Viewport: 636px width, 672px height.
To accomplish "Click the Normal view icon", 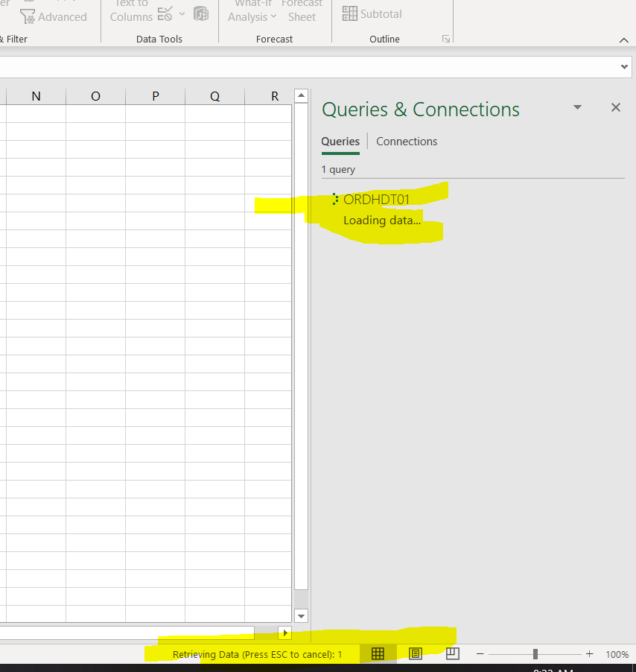I will [378, 653].
